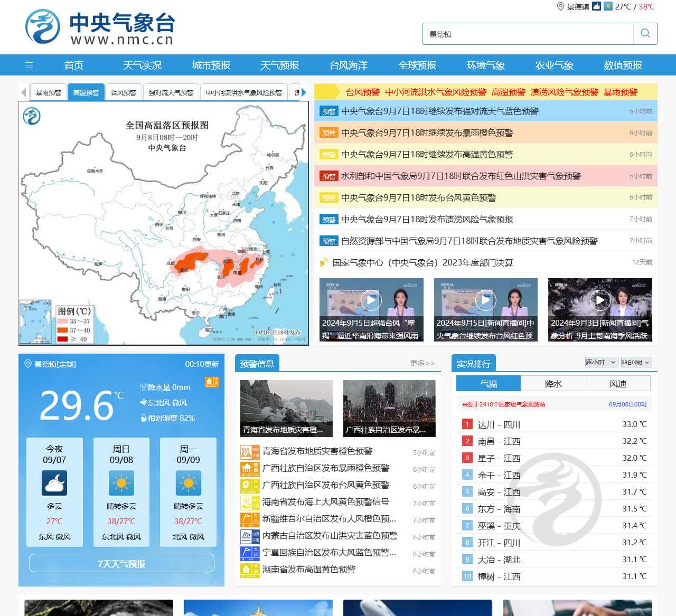This screenshot has height=616, width=676.
Task: Open 地质灾害气象风险预警 news item
Action: pyautogui.click(x=469, y=241)
